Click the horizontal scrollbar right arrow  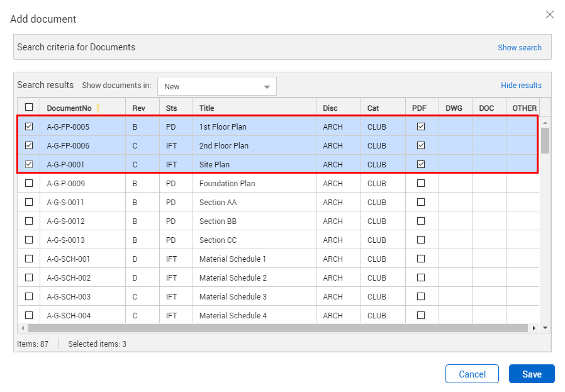point(534,328)
